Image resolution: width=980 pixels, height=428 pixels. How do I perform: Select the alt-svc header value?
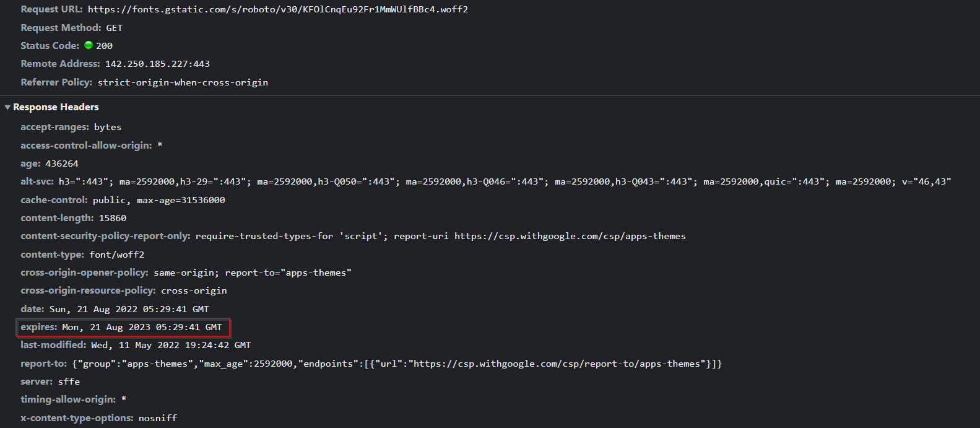click(x=505, y=181)
